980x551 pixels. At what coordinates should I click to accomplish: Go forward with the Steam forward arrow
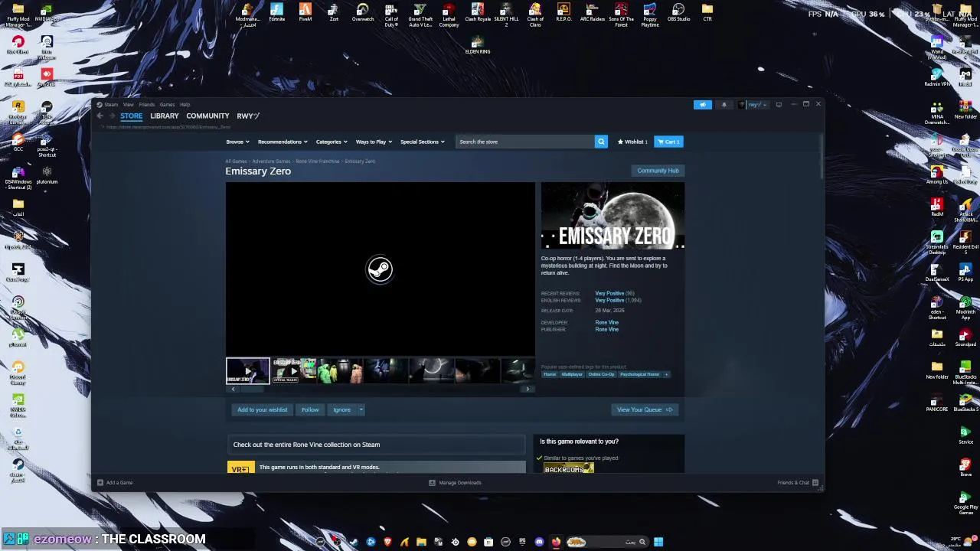coord(111,116)
